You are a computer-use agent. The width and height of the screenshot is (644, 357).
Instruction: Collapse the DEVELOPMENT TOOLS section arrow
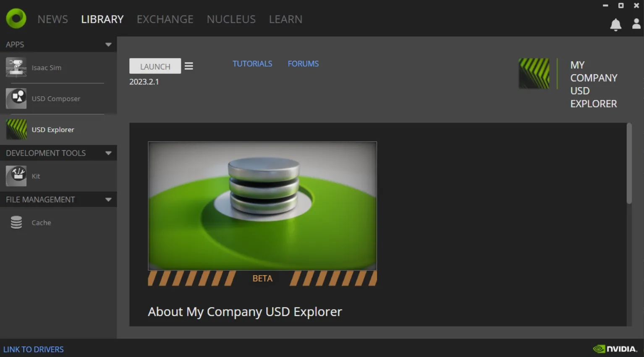pos(108,153)
